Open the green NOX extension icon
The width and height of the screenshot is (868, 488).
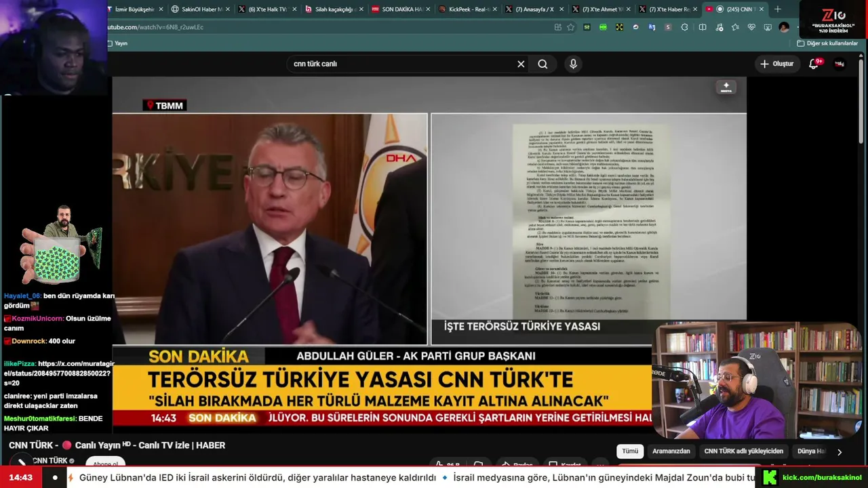[603, 27]
